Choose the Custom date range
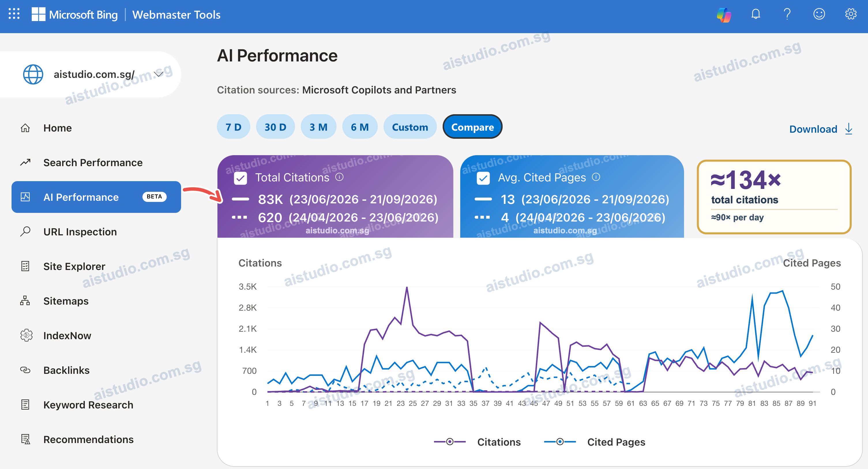Image resolution: width=868 pixels, height=469 pixels. point(410,127)
